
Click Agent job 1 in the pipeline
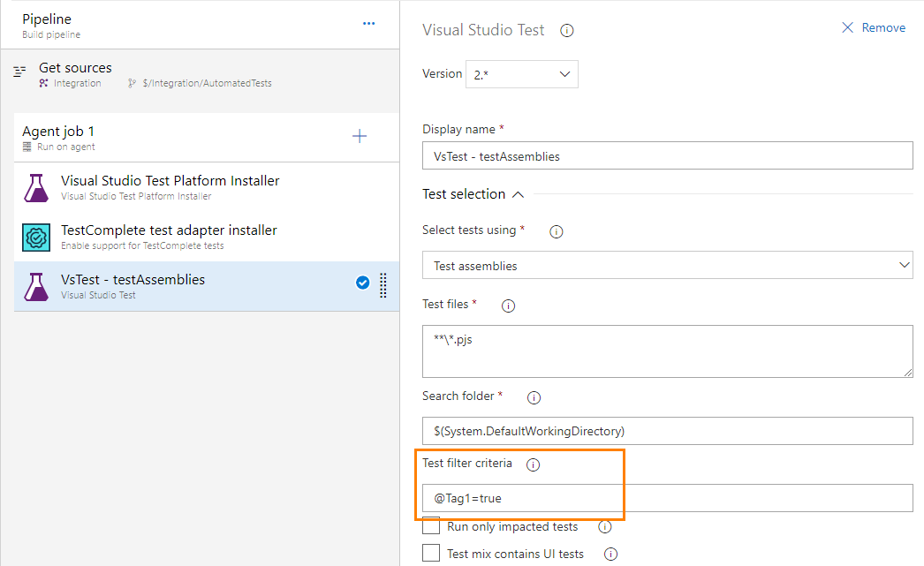coord(58,130)
